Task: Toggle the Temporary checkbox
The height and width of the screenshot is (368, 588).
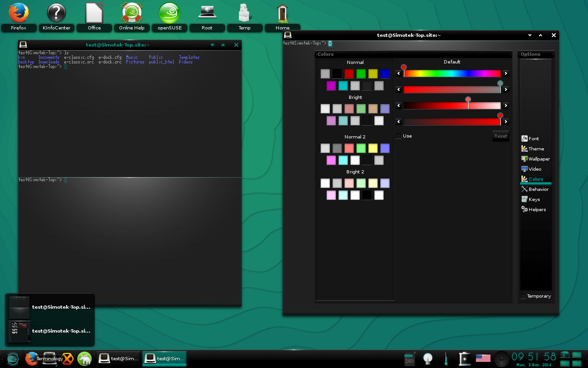Action: point(523,296)
